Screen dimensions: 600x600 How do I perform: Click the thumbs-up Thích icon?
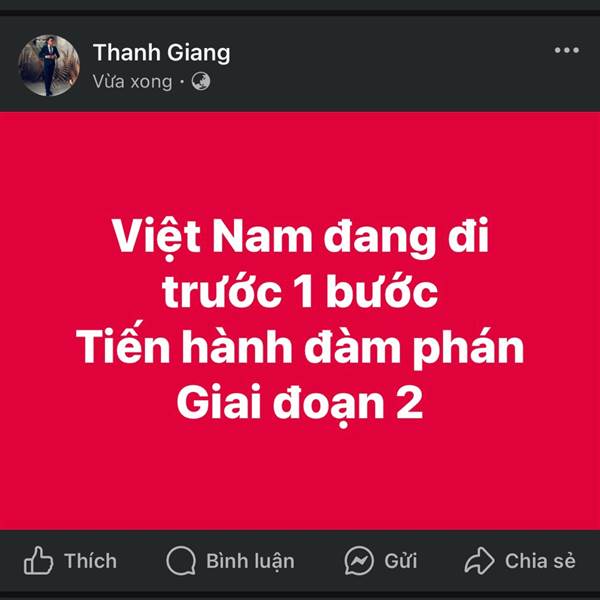point(38,561)
